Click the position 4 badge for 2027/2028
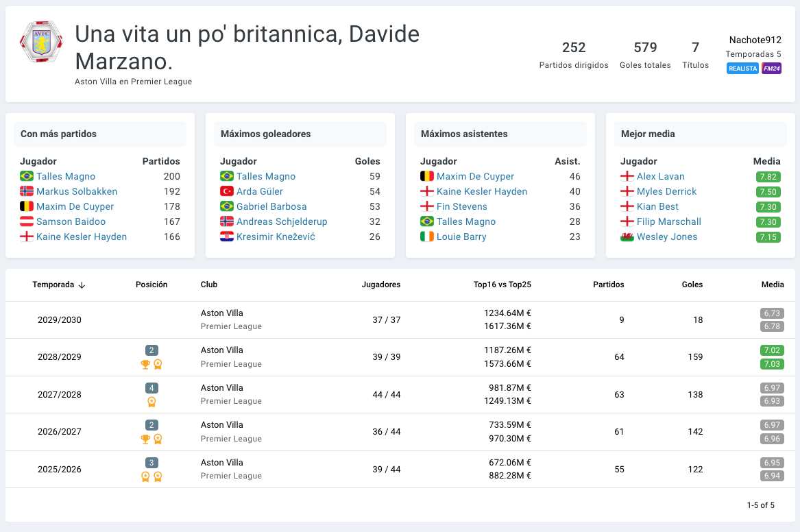800x532 pixels. 151,387
